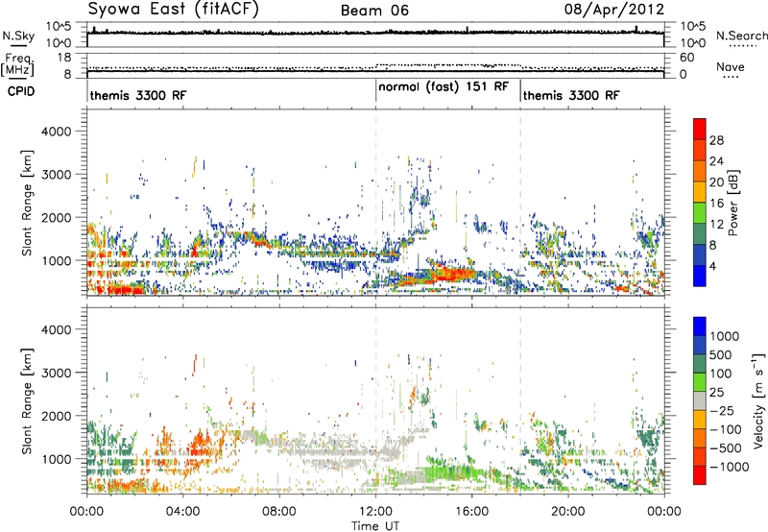Click the '12:00' time axis tick label

tap(375, 512)
